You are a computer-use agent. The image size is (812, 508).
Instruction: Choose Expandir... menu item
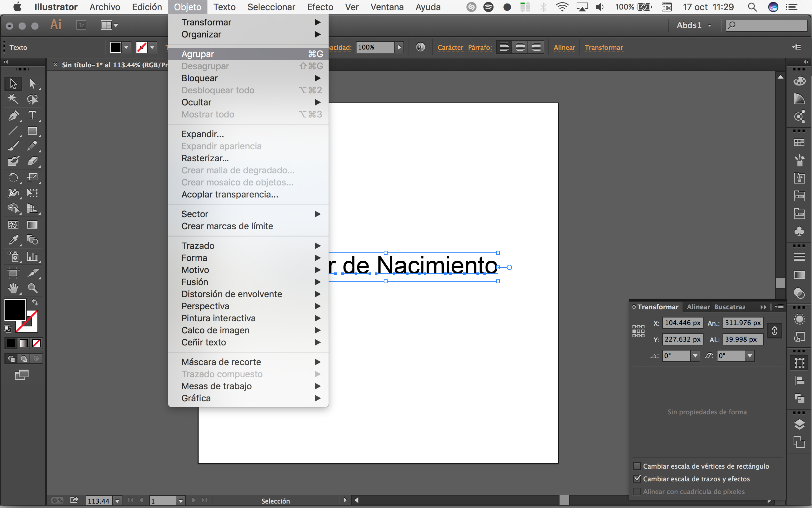coord(248,134)
